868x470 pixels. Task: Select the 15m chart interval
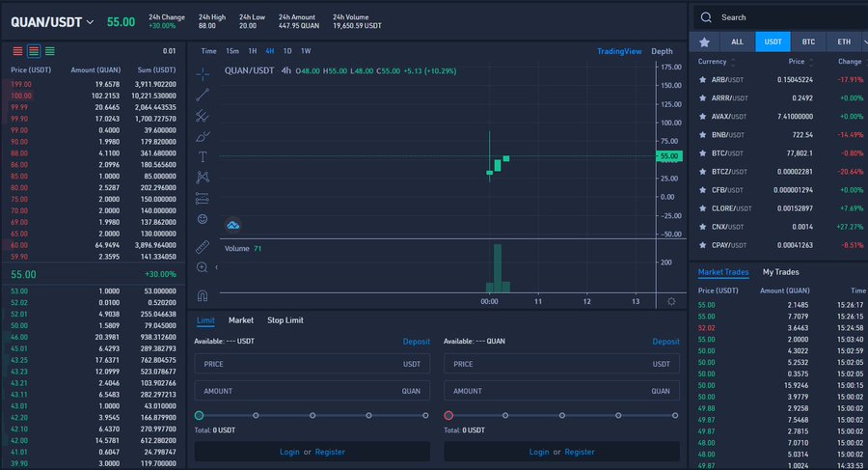[231, 51]
